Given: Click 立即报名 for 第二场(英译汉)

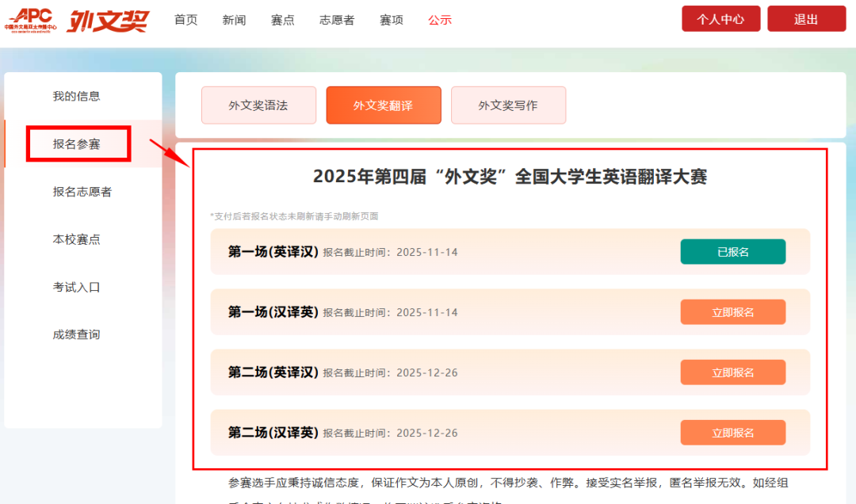Looking at the screenshot, I should (x=732, y=372).
